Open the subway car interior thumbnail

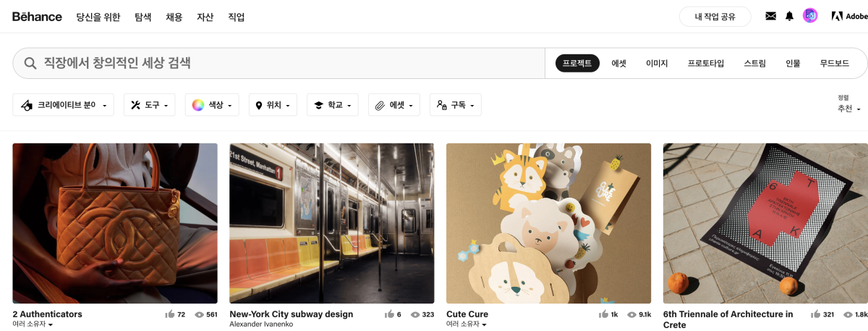(x=332, y=223)
